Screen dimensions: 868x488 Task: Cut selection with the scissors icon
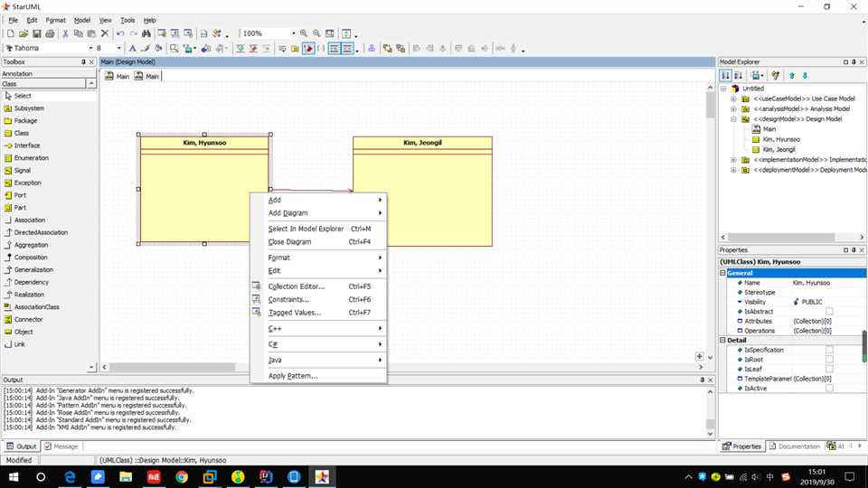click(65, 33)
